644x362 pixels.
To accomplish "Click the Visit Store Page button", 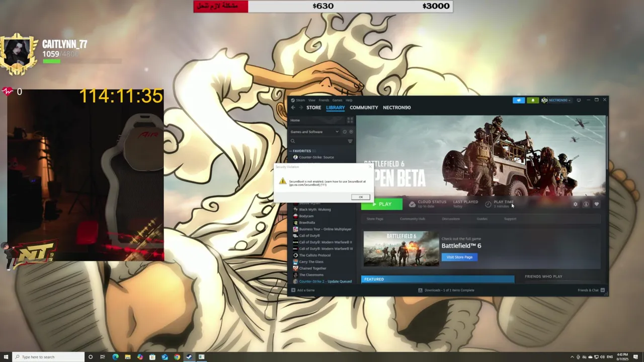I will (x=459, y=257).
